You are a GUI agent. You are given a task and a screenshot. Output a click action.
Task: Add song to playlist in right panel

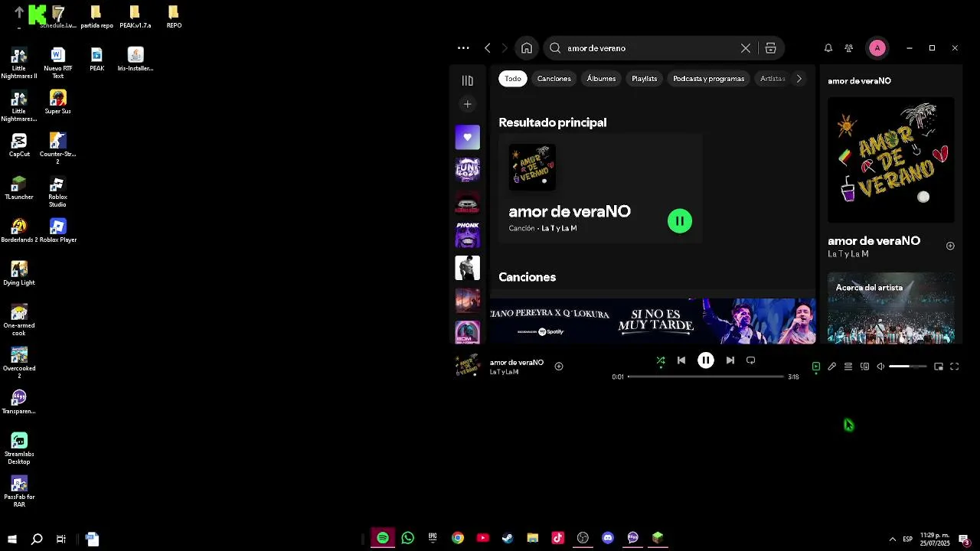tap(950, 246)
